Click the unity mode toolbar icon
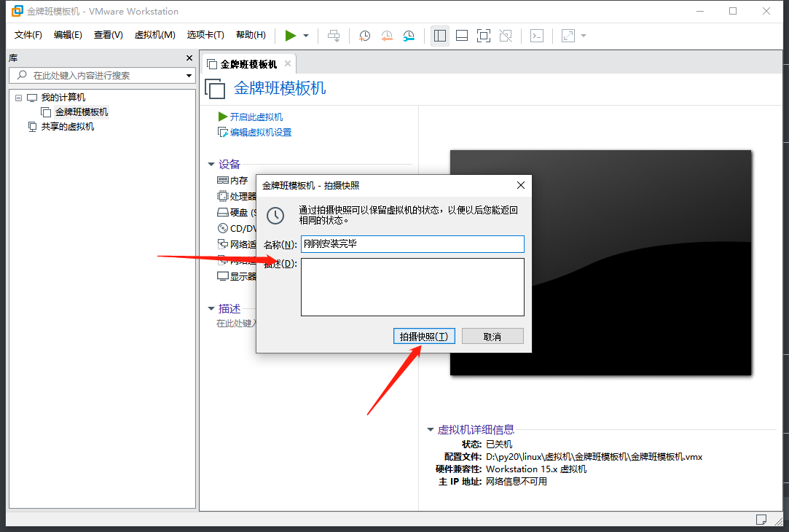 (x=506, y=36)
